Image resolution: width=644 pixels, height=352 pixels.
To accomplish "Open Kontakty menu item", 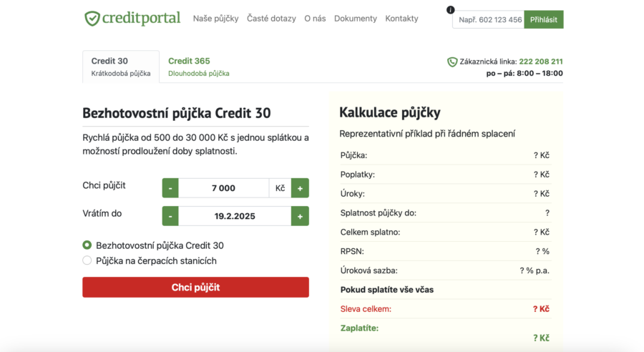I will click(x=401, y=19).
